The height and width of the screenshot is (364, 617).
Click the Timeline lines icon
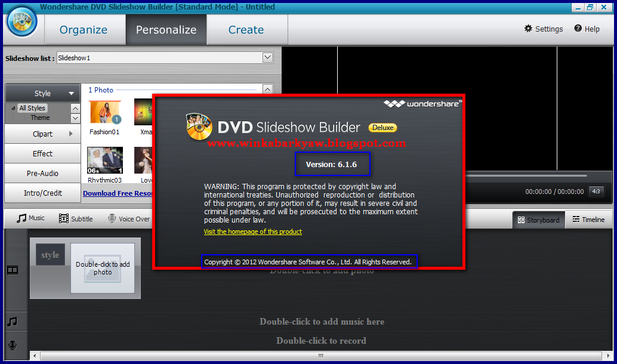[576, 219]
